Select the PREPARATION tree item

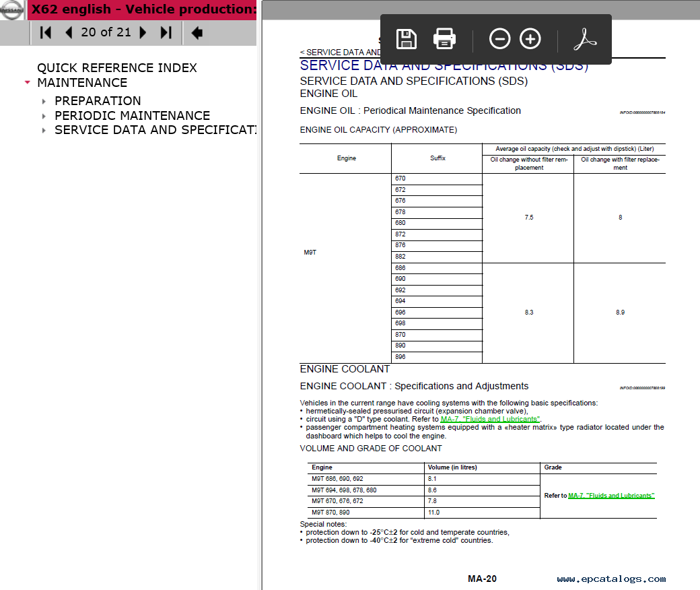pyautogui.click(x=98, y=101)
